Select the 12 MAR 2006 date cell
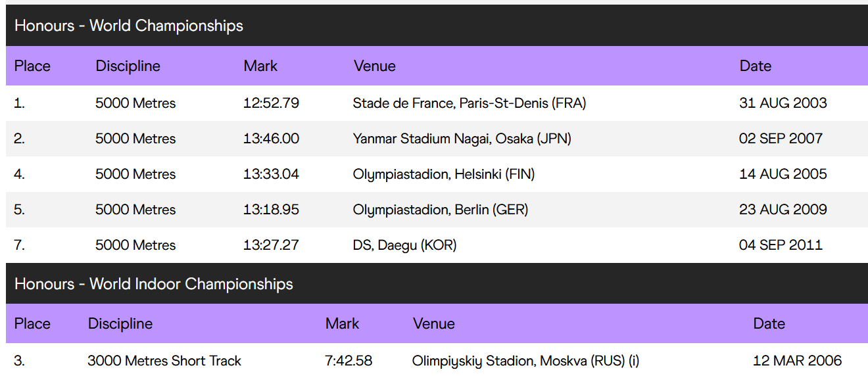This screenshot has width=868, height=376. (797, 361)
